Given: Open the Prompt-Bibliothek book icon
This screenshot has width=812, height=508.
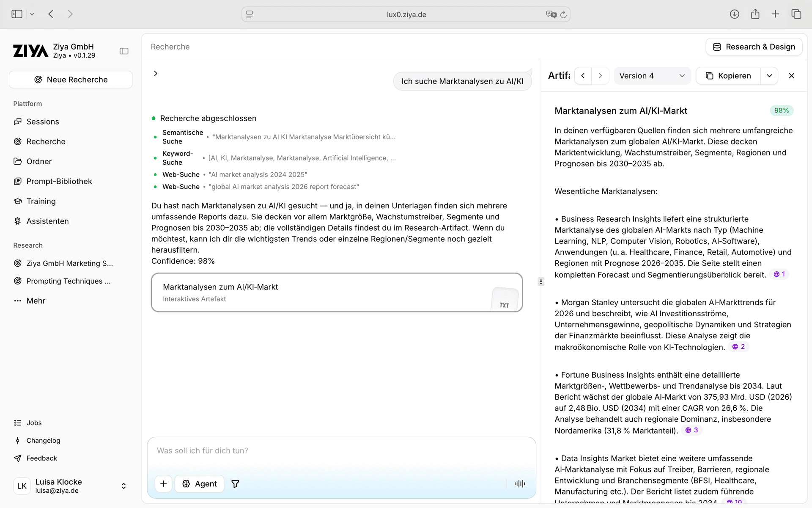Looking at the screenshot, I should tap(17, 181).
